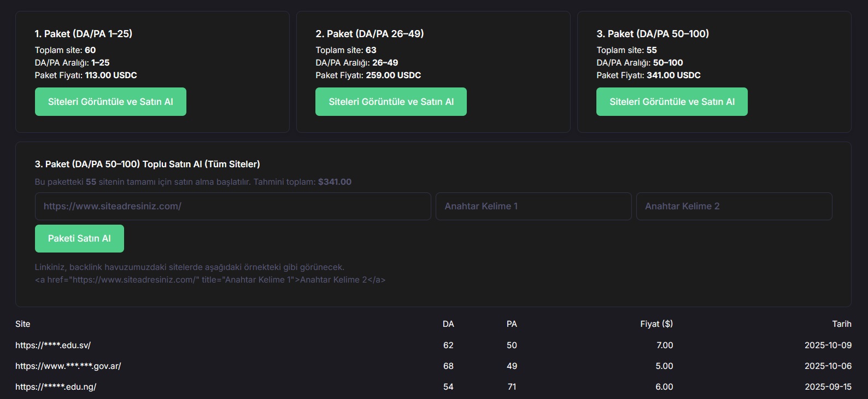Click the 'Anahtar Kelime 1' input
The image size is (868, 399).
click(x=533, y=206)
